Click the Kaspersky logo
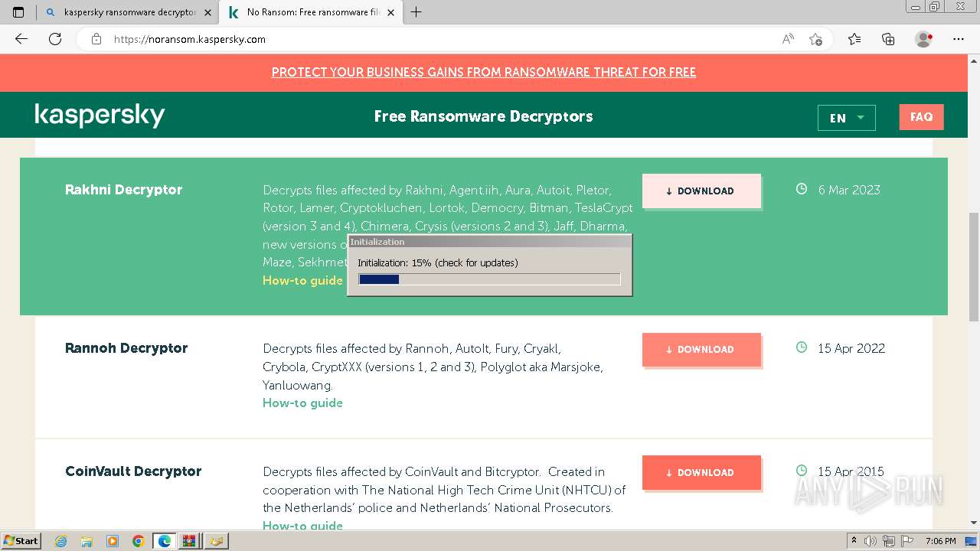980x551 pixels. (x=100, y=116)
